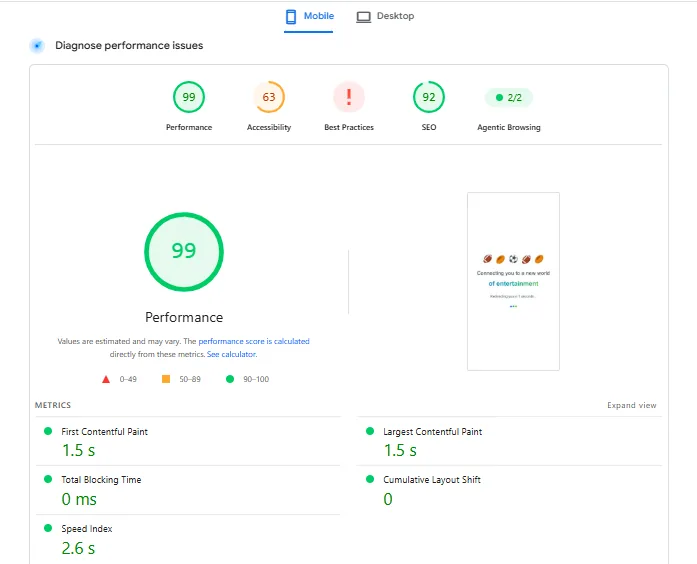Switch to the Desktop tab
Screen dimensions: 697x564
click(385, 16)
